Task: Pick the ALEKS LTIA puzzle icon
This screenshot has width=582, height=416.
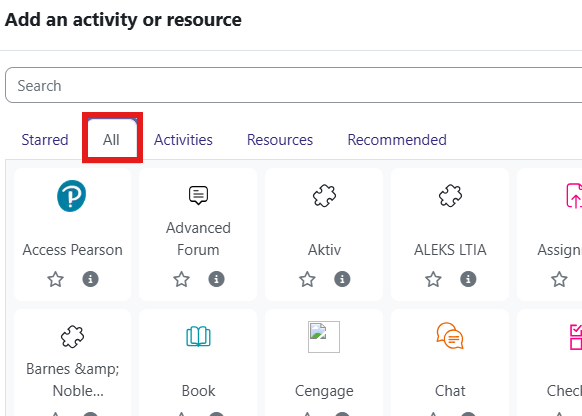Action: (450, 196)
